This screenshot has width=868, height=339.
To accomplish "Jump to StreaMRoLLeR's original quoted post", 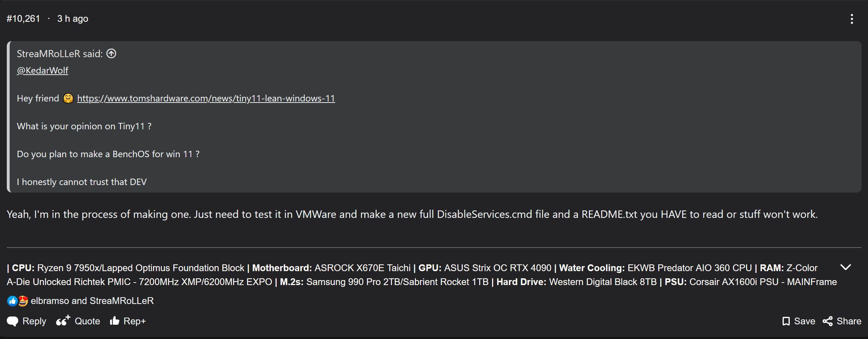I will pos(111,54).
